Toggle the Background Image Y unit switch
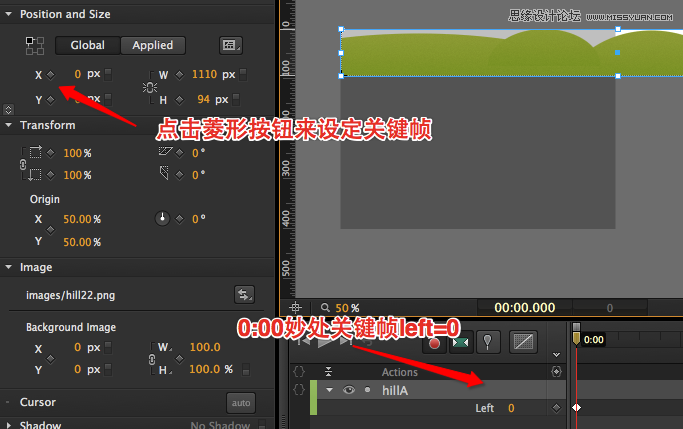Viewport: 683px width, 429px height. pos(108,369)
